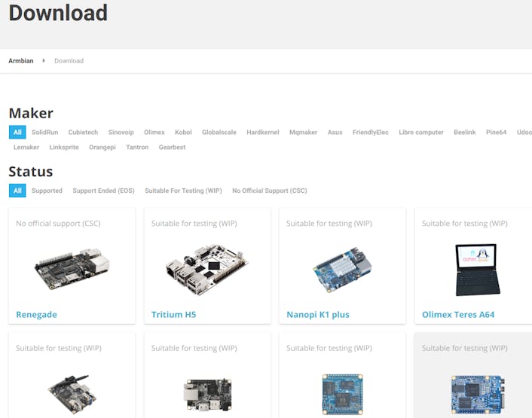Filter makers by Mqmaker
This screenshot has width=532, height=418.
[x=304, y=133]
